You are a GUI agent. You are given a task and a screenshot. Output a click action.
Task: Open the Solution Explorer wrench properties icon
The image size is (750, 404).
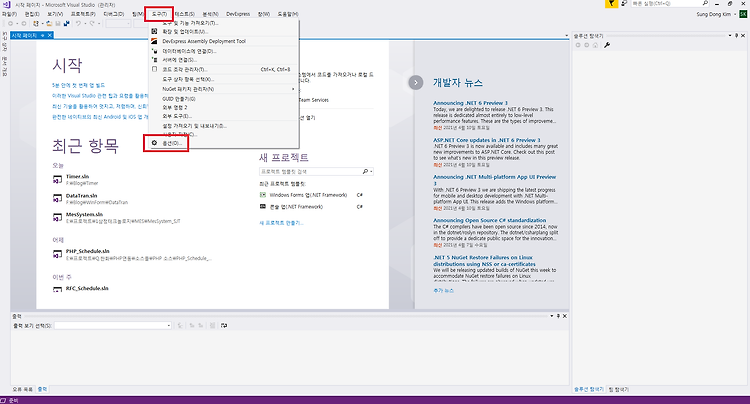tap(607, 45)
